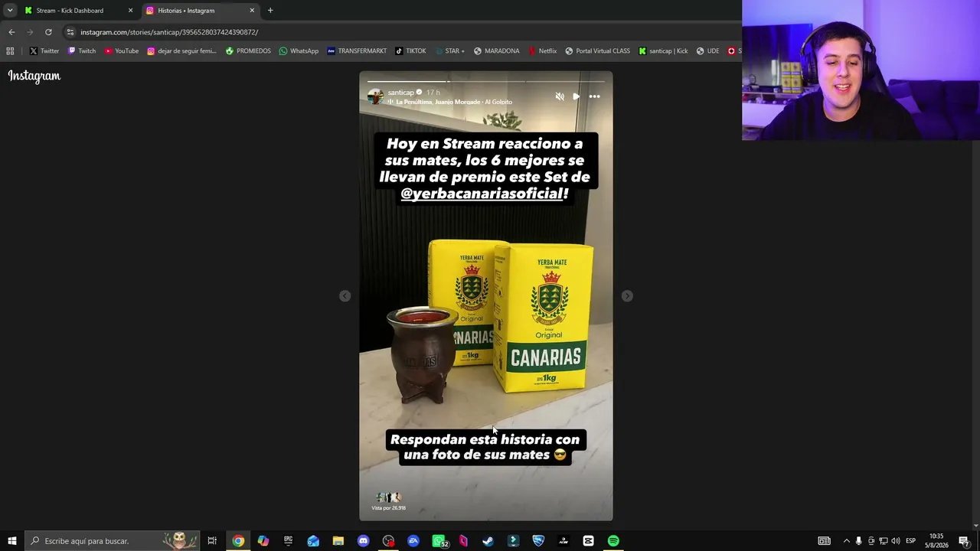Open the Chrome tab search dropdown
Viewport: 980px width, 551px height.
click(x=10, y=10)
